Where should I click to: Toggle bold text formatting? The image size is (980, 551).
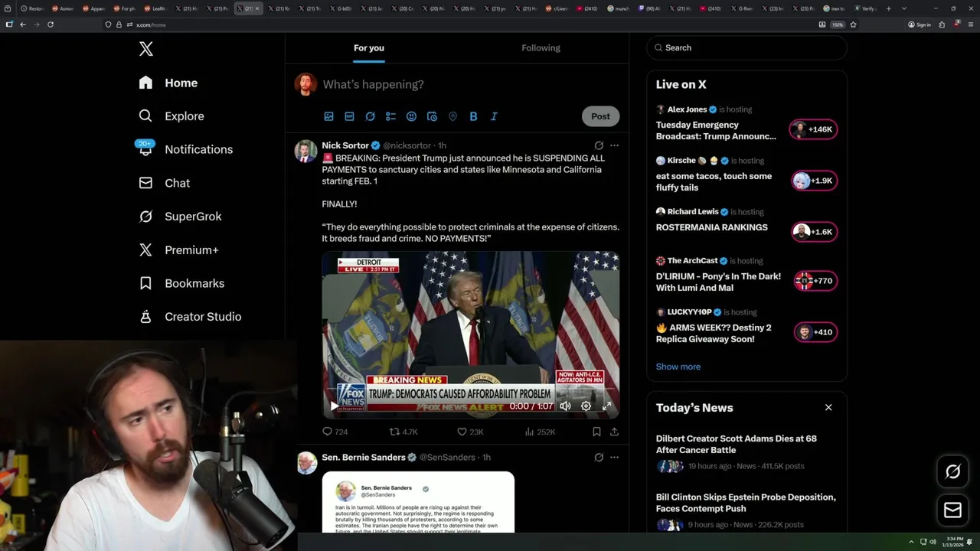coord(473,116)
